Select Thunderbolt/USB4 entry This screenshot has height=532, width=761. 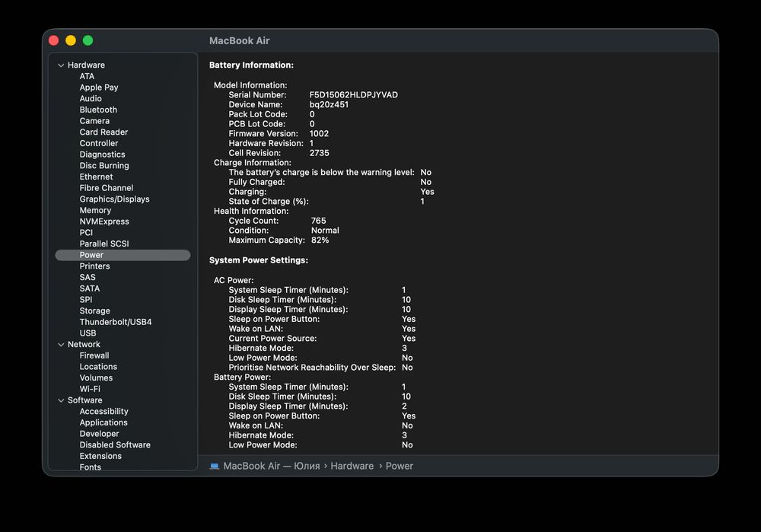(x=116, y=322)
